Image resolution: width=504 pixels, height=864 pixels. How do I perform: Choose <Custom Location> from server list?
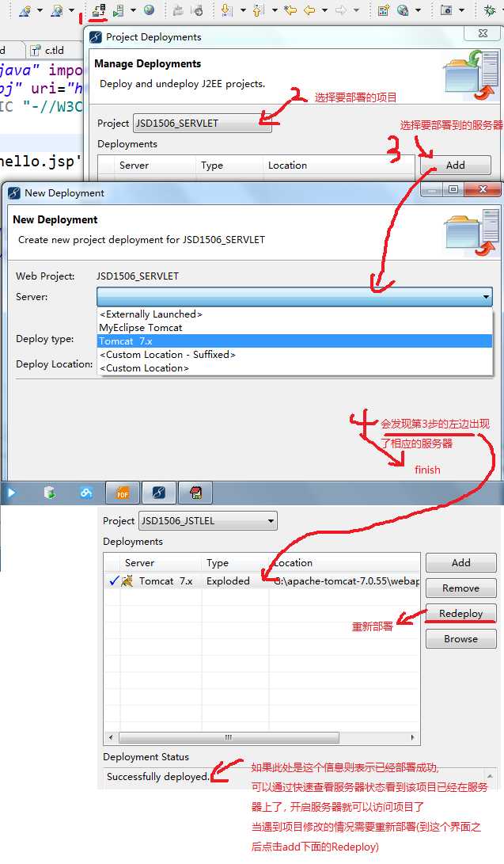tap(294, 368)
